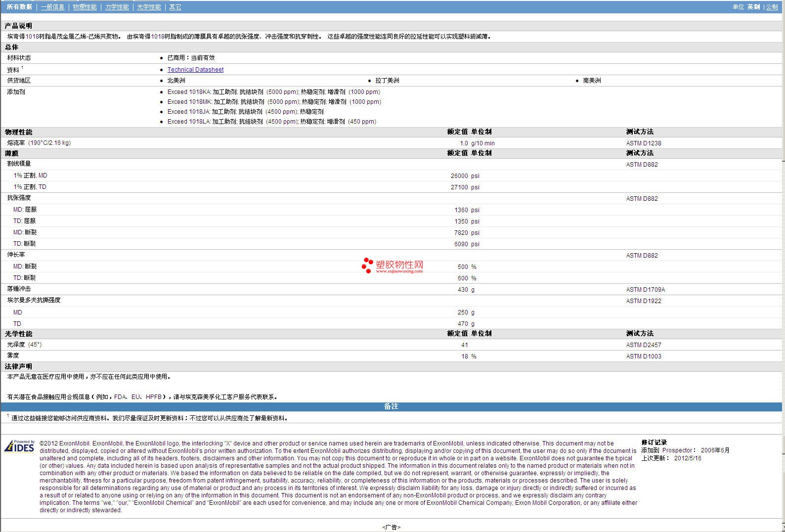Image resolution: width=785 pixels, height=532 pixels.
Task: Open the 物理性能 tab
Action: (x=85, y=7)
